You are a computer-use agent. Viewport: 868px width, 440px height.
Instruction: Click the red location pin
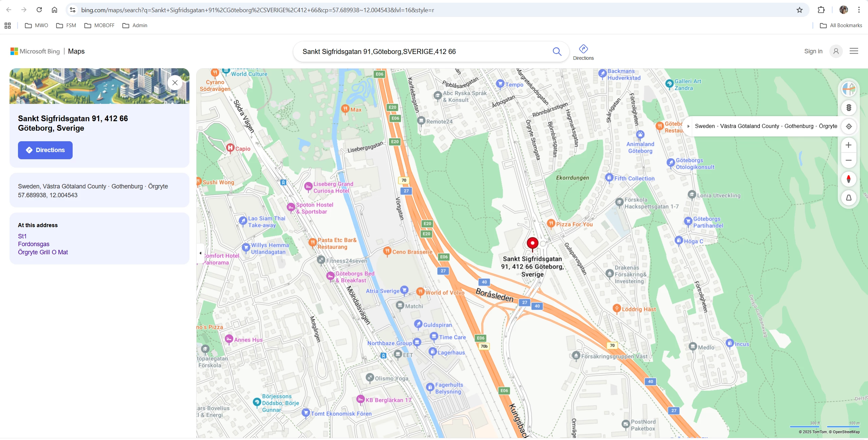[x=532, y=244]
